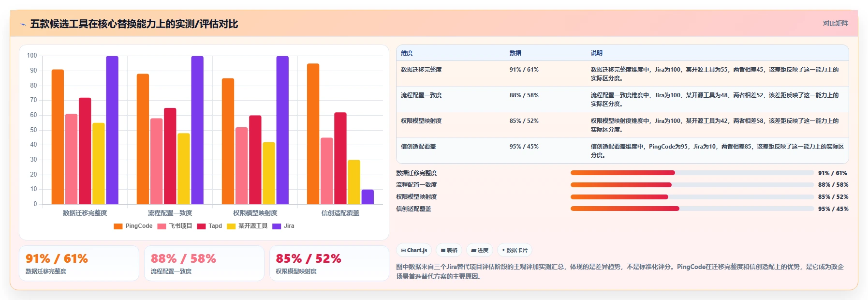This screenshot has height=300, width=868.
Task: Select the 88% / 58% stat card
Action: pyautogui.click(x=204, y=263)
